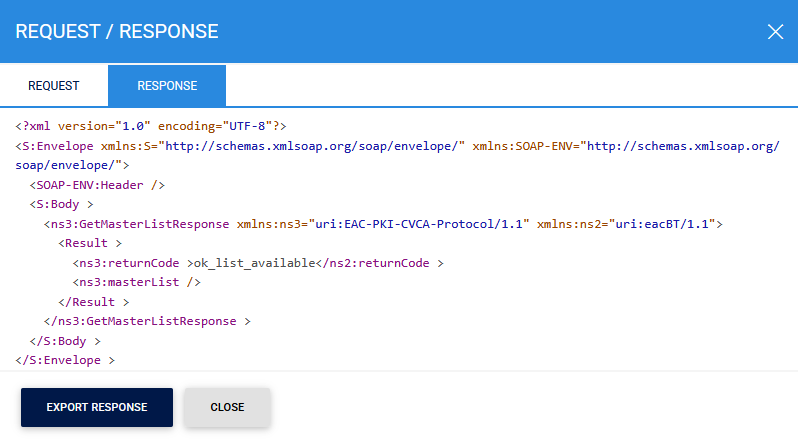Click the SOAP-ENV:Header tag line
This screenshot has height=442, width=798.
[x=97, y=185]
